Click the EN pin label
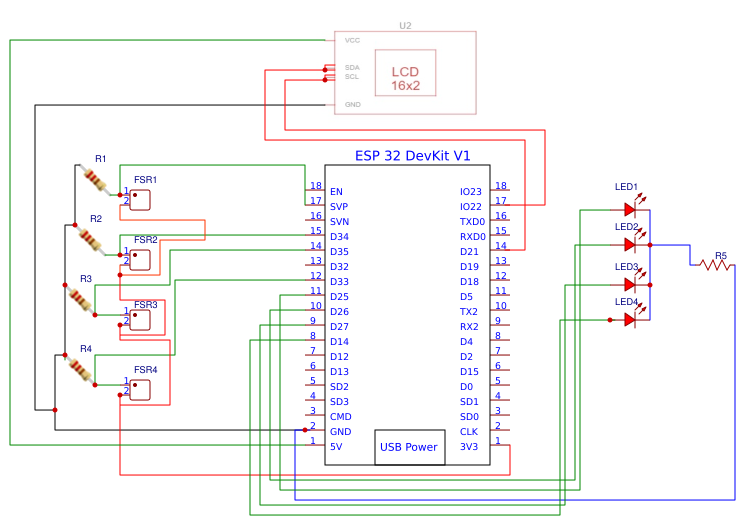Viewport: 747px width, 525px height. click(x=336, y=192)
